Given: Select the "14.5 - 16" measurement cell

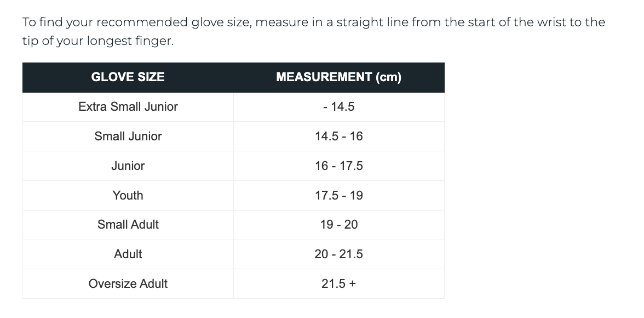Looking at the screenshot, I should point(338,137).
